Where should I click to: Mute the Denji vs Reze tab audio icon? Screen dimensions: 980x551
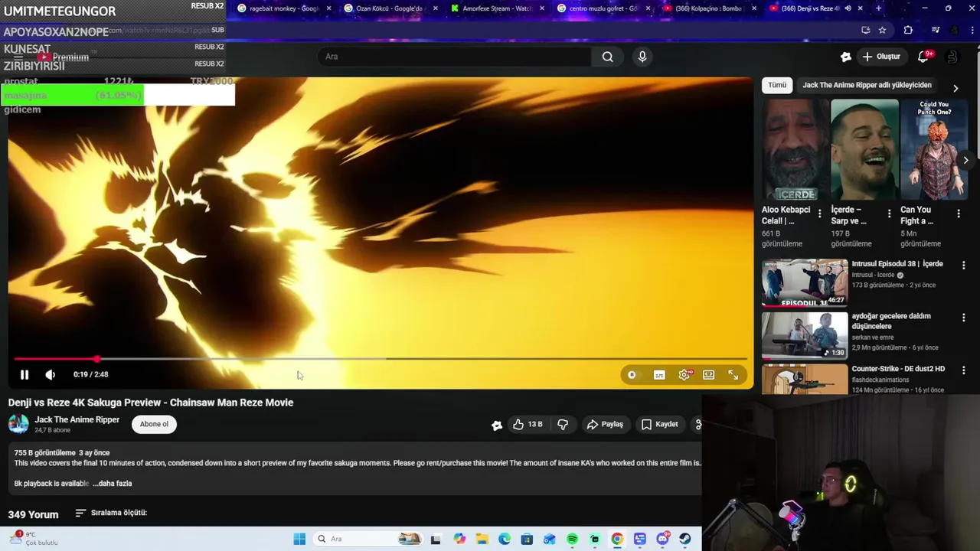[848, 8]
